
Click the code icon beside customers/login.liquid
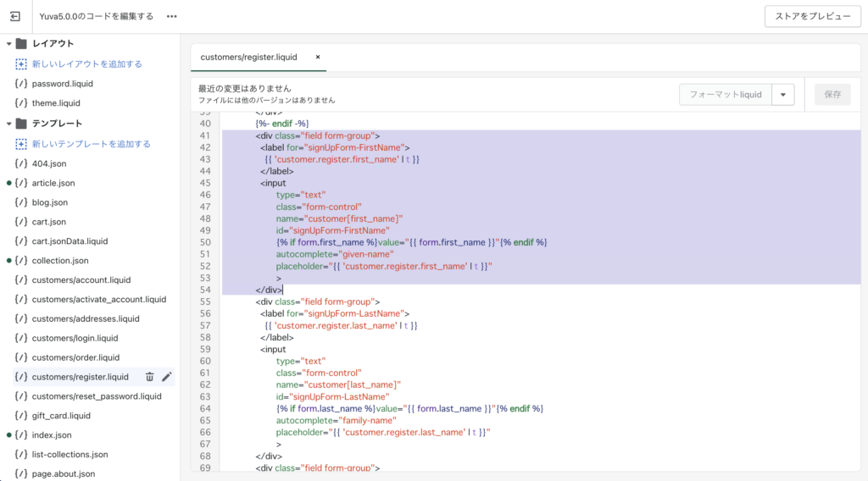click(21, 338)
